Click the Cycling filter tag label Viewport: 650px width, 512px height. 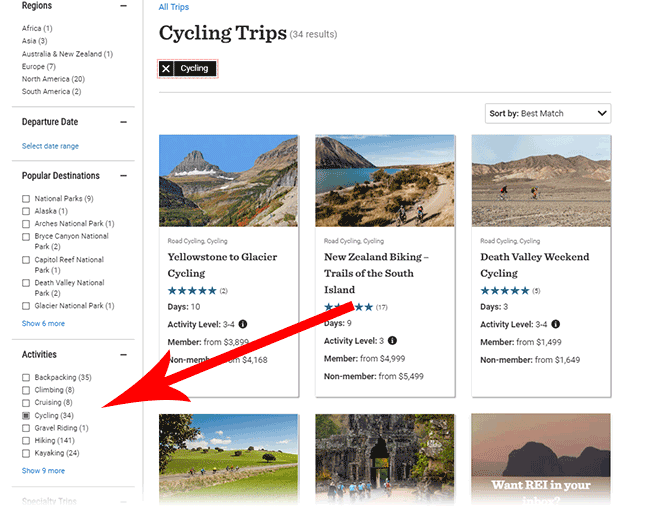click(x=194, y=68)
